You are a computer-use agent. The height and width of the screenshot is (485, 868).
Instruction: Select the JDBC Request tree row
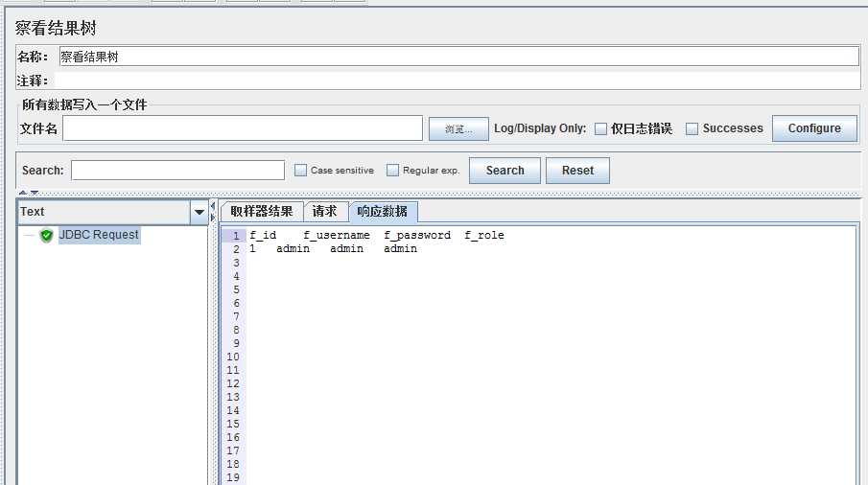pos(99,235)
